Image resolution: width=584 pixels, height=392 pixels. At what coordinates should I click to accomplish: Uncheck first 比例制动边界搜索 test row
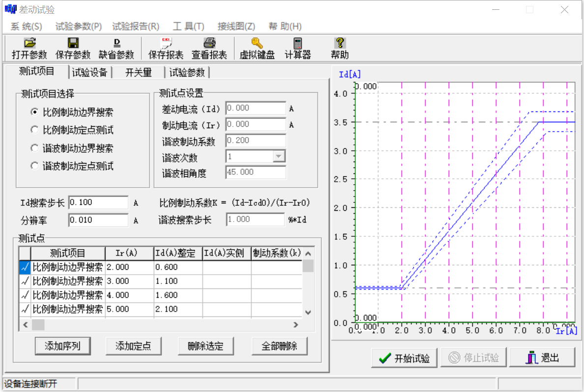point(25,267)
